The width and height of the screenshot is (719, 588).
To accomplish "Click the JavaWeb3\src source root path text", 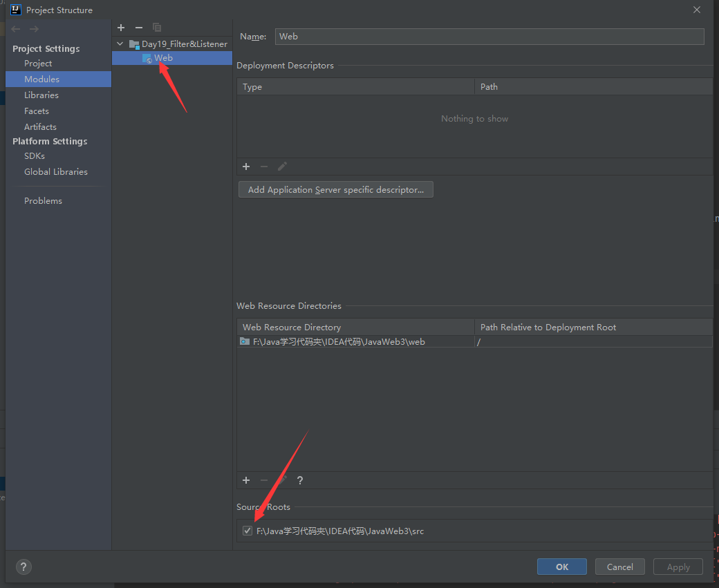I will pos(339,531).
